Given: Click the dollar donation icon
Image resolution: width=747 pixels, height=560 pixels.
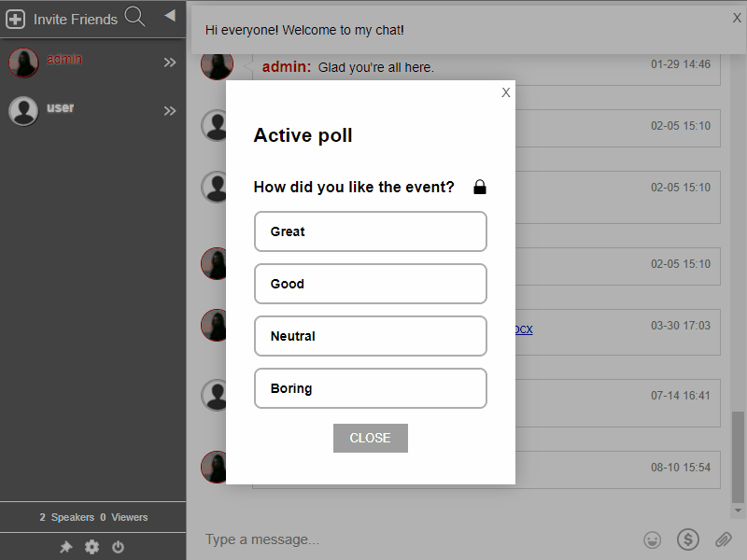Looking at the screenshot, I should pos(688,539).
